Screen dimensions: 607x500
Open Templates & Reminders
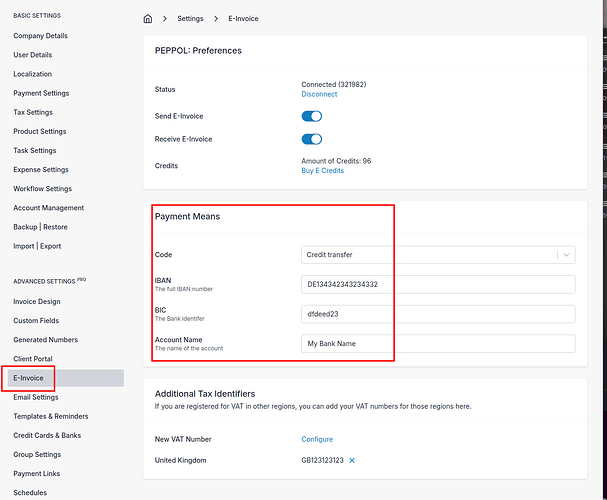(x=51, y=416)
